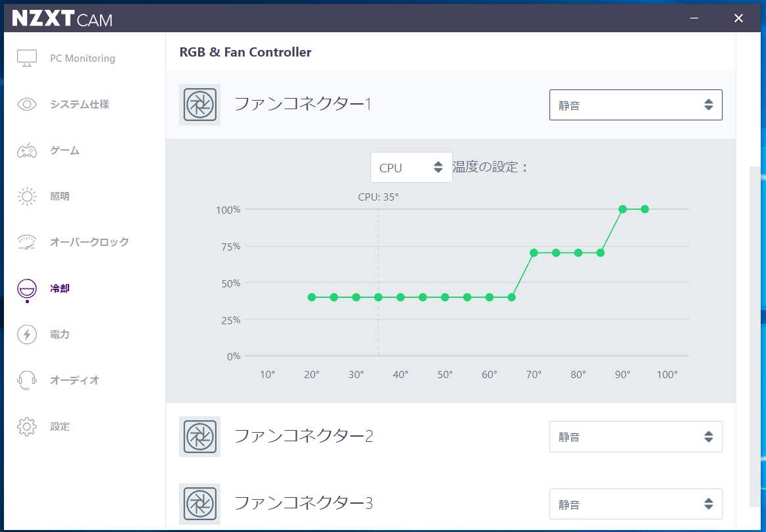Collapse the ファンコネクター1 header

coord(450,105)
